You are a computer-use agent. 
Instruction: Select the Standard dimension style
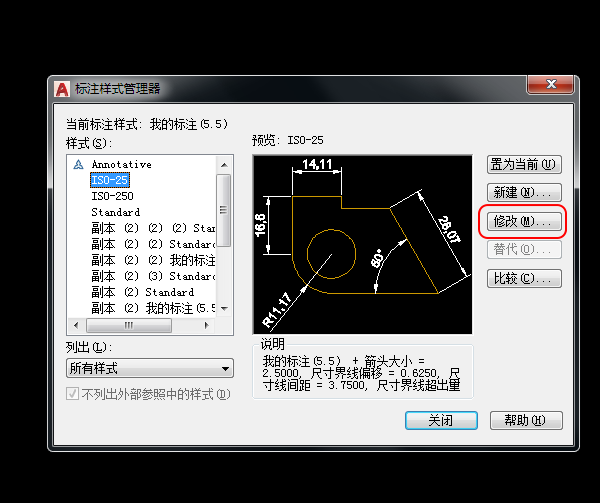tap(116, 212)
